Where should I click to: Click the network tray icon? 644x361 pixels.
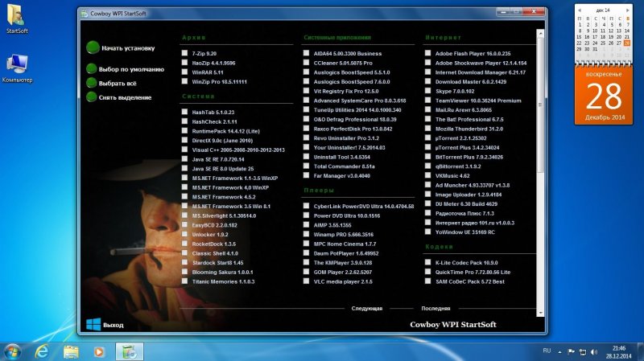click(582, 352)
